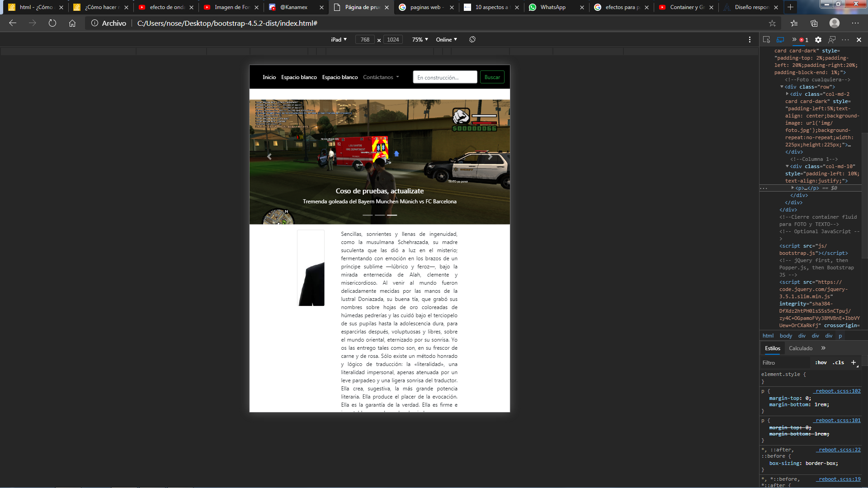The width and height of the screenshot is (868, 488).
Task: Click the carousel next arrow
Action: (x=491, y=157)
